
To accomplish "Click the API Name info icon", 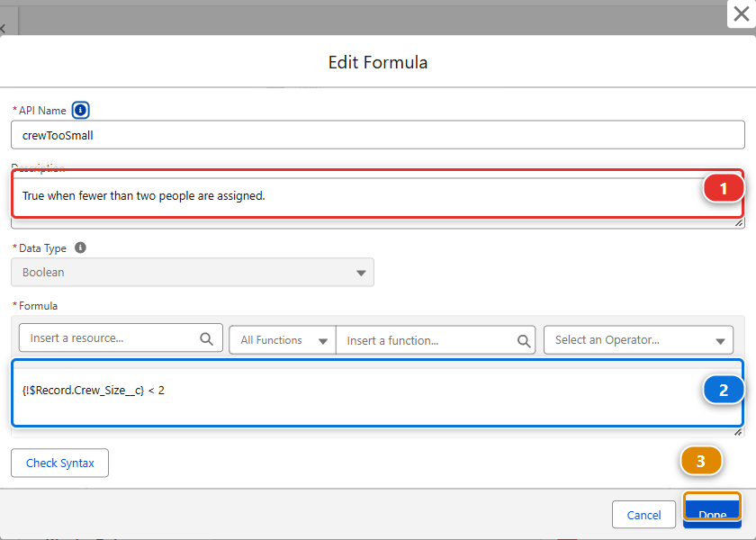I will pyautogui.click(x=80, y=111).
